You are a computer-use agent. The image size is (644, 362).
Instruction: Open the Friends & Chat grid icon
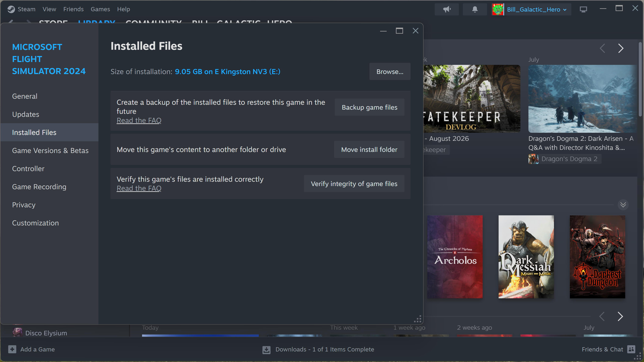[631, 349]
